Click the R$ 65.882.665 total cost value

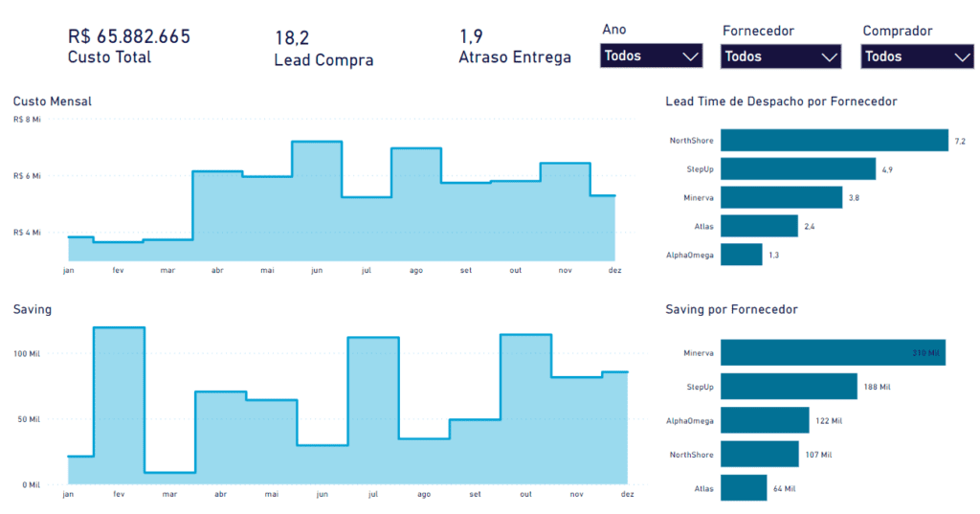[x=129, y=37]
